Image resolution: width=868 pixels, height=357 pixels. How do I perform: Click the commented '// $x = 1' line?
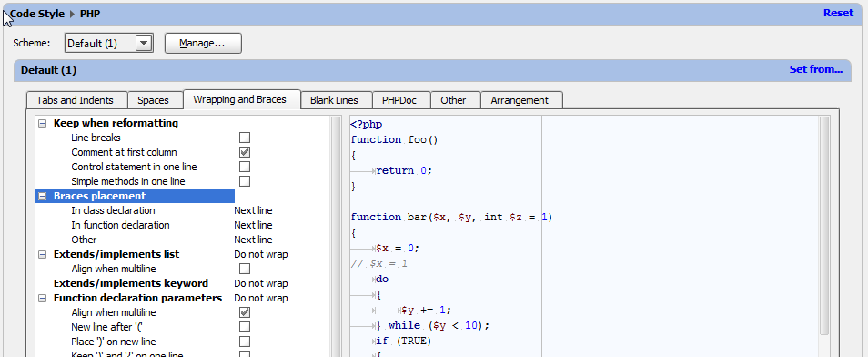pyautogui.click(x=379, y=263)
